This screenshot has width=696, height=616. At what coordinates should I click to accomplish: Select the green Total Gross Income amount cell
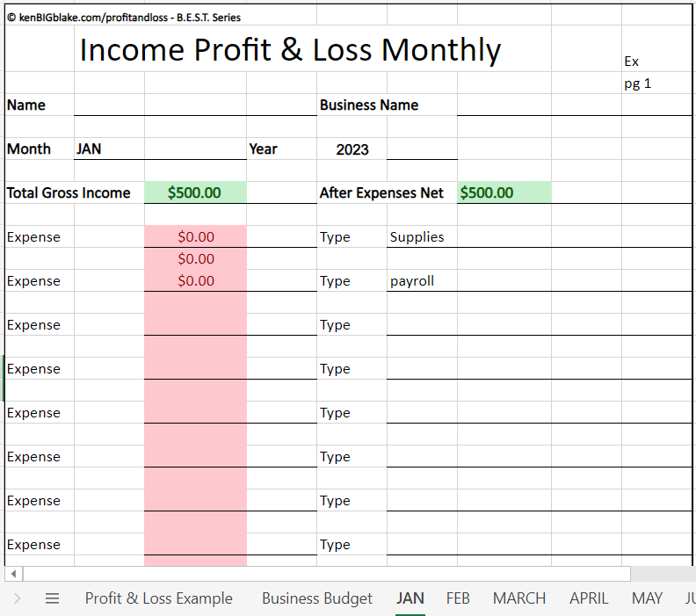coord(195,192)
